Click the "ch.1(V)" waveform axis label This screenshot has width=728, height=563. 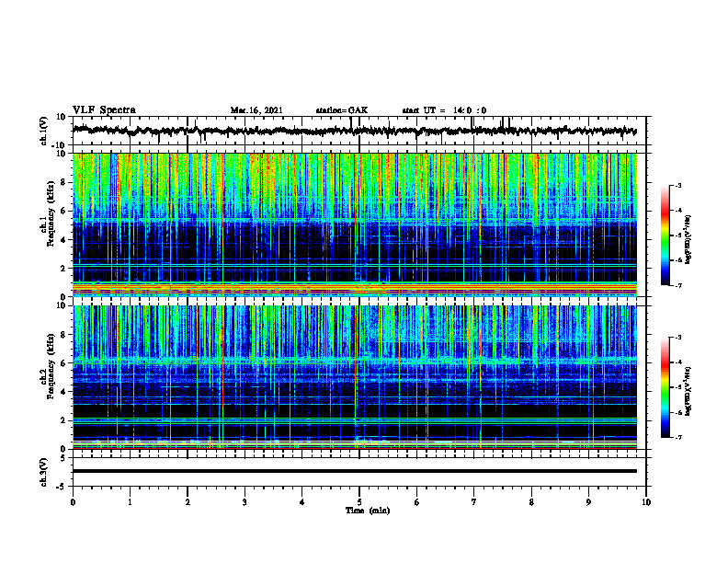pos(44,131)
